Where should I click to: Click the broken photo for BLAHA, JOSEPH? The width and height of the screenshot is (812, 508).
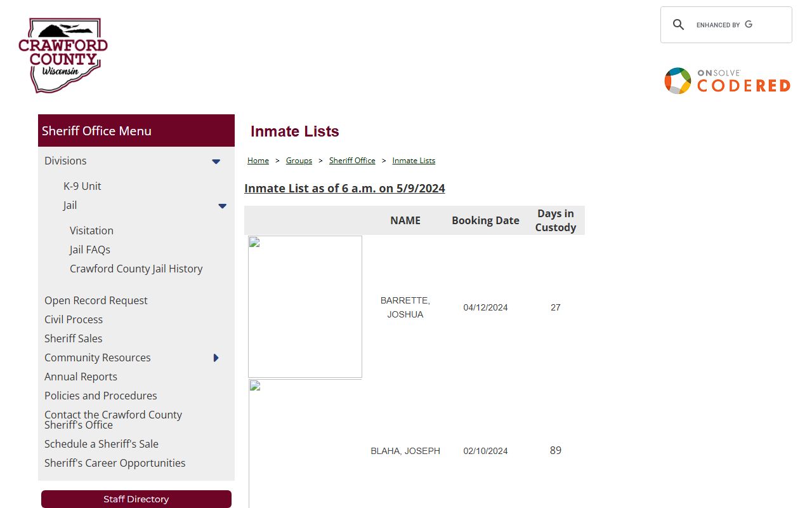305,444
